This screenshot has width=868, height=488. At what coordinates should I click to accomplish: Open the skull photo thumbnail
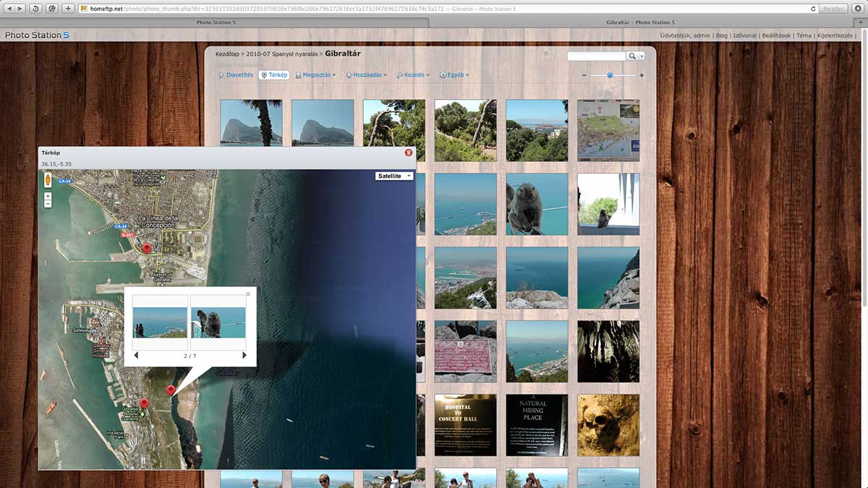(x=608, y=425)
